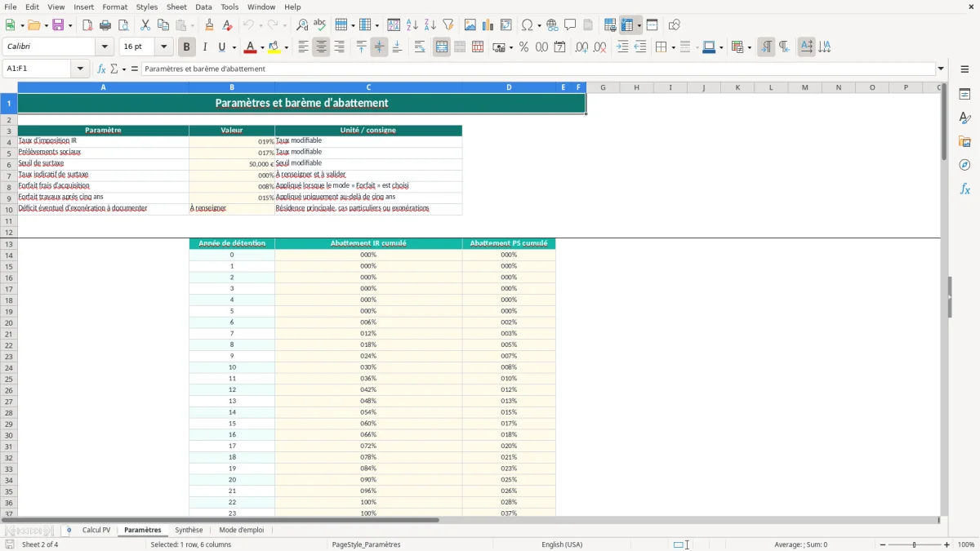
Task: Run the Spelling check icon
Action: click(320, 25)
